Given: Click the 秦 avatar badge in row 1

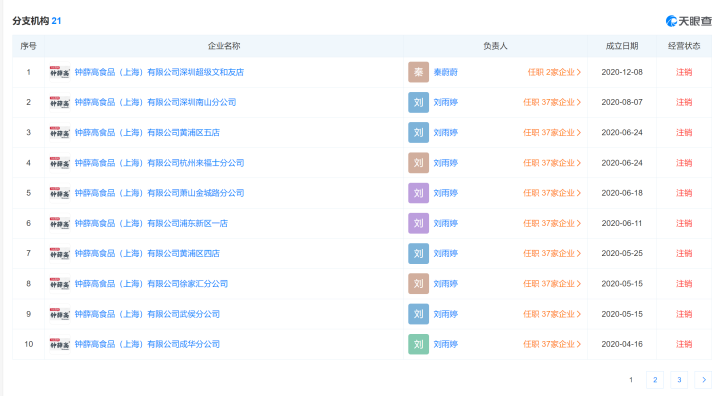Looking at the screenshot, I should tap(418, 72).
